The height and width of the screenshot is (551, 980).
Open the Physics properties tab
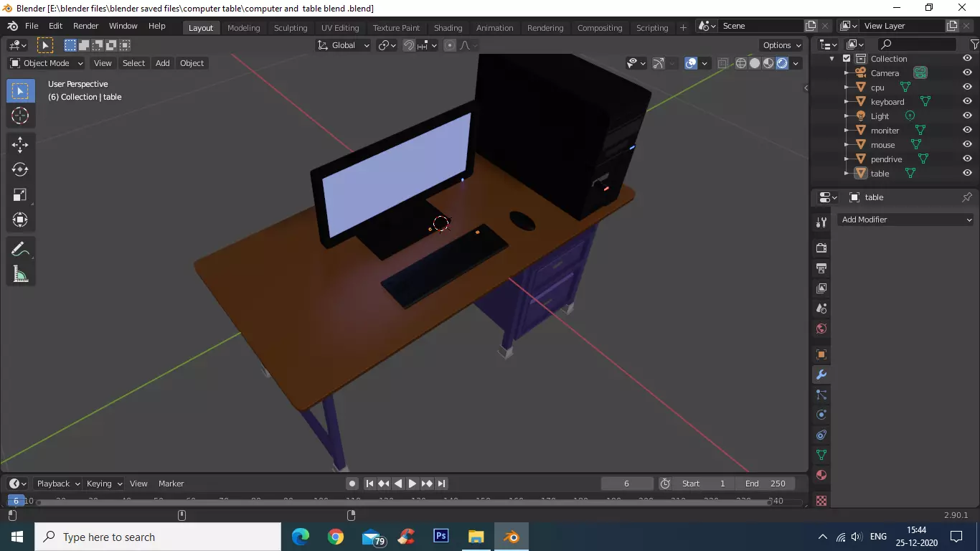[x=821, y=415]
